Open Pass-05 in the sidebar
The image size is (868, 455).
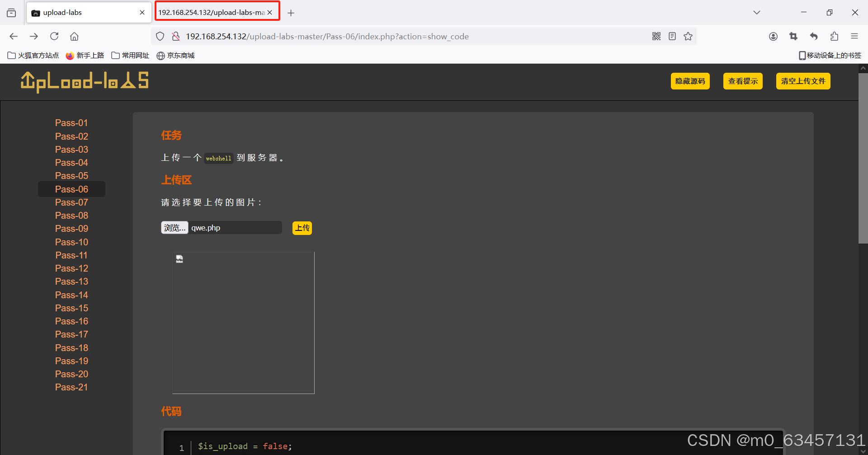pos(71,176)
